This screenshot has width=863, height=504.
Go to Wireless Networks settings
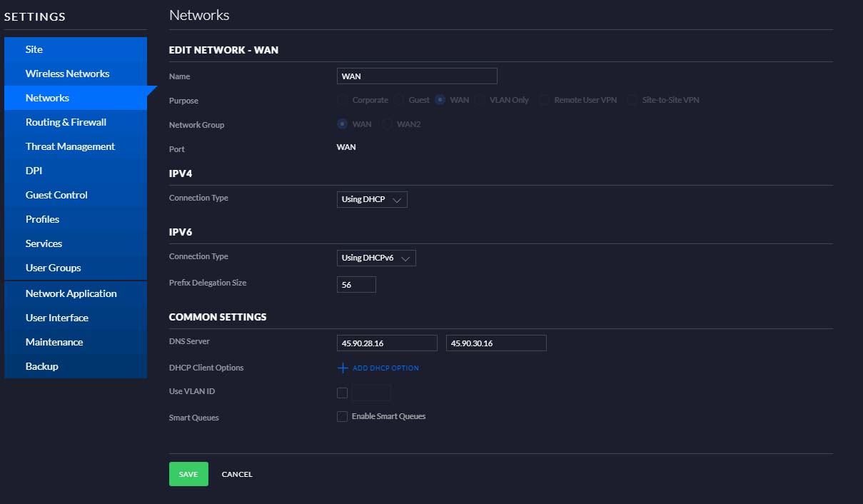[x=76, y=74]
